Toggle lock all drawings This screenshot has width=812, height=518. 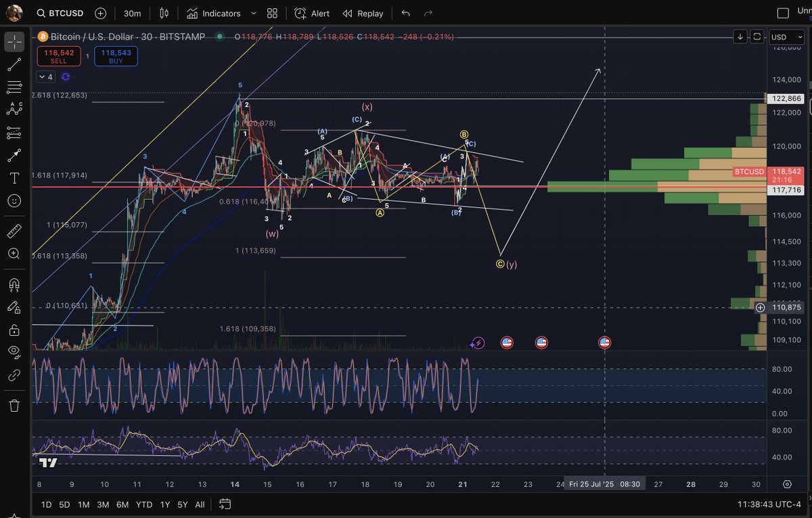click(14, 330)
